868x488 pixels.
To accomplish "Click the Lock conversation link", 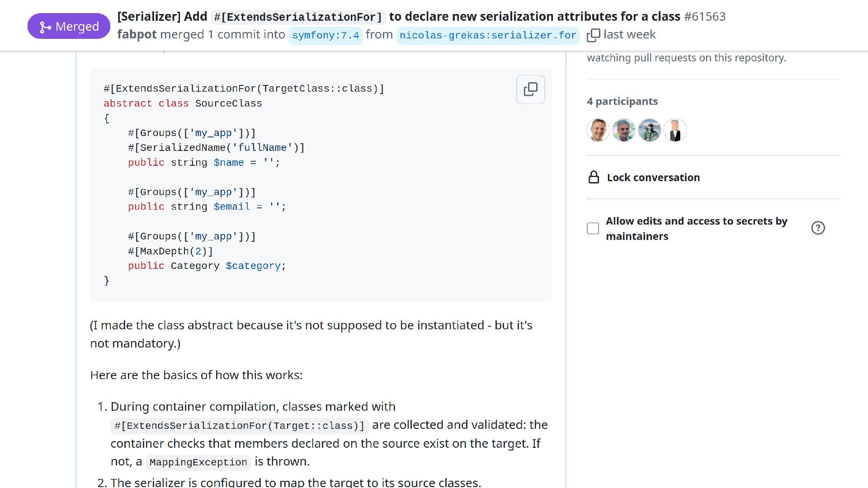I will click(653, 178).
